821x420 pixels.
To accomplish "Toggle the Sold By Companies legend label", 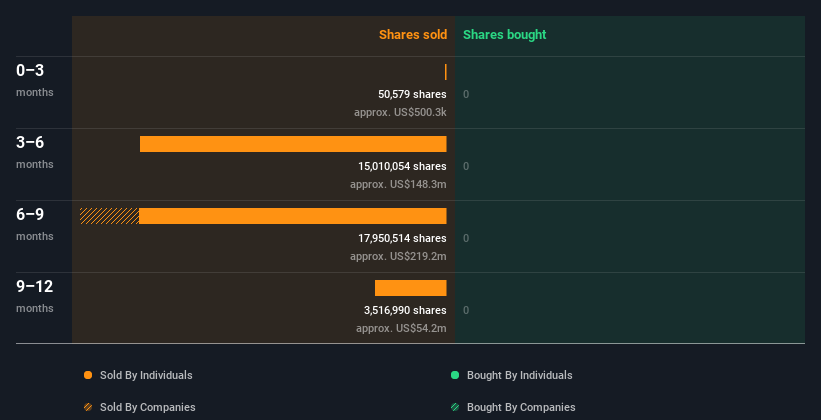I will pos(147,407).
